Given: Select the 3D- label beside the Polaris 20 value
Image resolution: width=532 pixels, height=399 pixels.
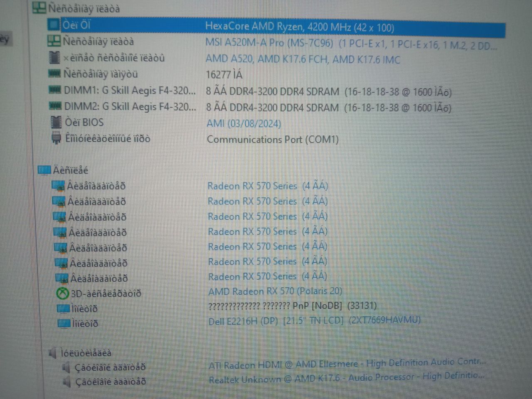Looking at the screenshot, I should 106,294.
